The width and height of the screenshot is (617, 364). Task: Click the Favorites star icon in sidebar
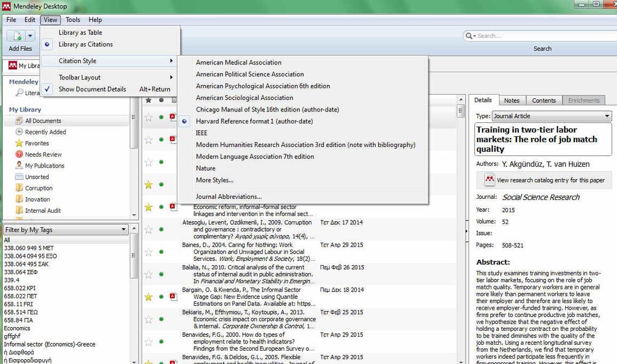click(x=19, y=143)
